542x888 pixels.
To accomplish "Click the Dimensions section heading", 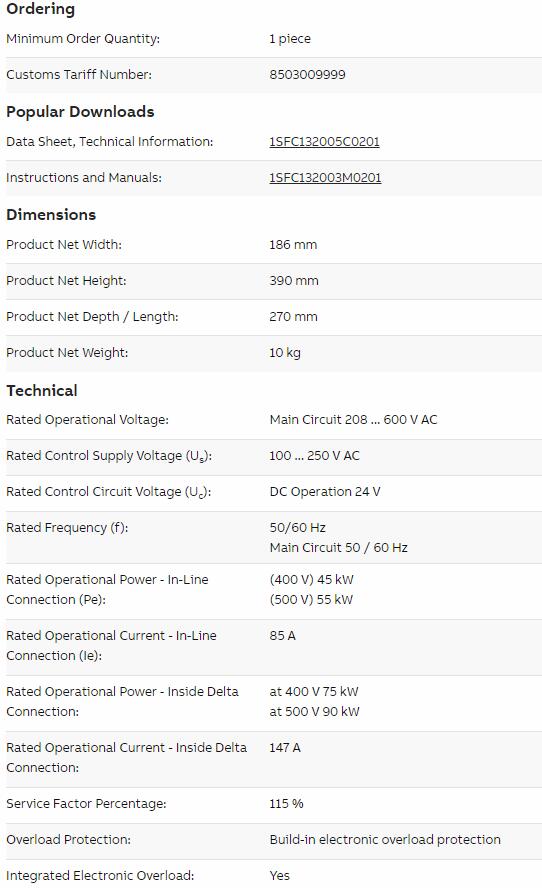I will click(x=51, y=215).
